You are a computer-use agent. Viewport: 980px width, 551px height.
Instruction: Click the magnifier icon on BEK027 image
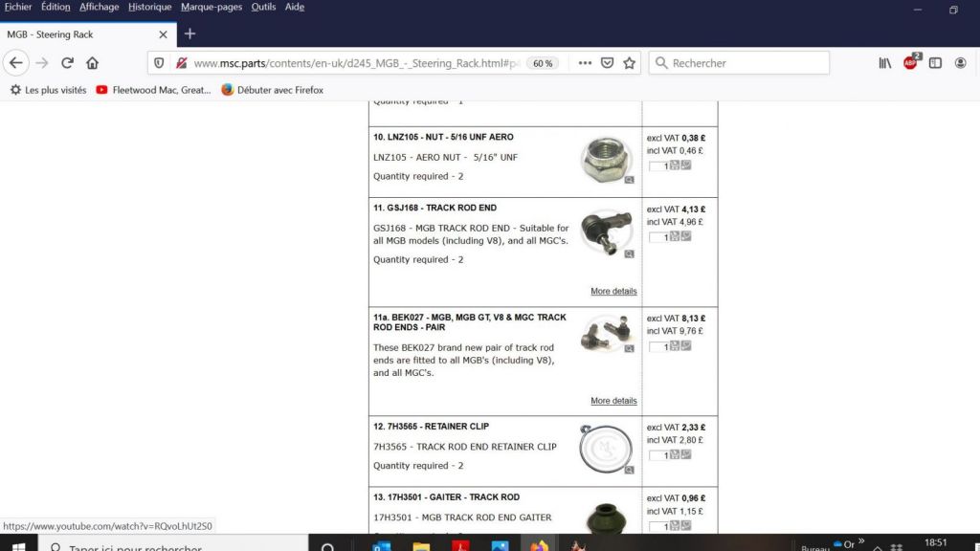pyautogui.click(x=630, y=348)
